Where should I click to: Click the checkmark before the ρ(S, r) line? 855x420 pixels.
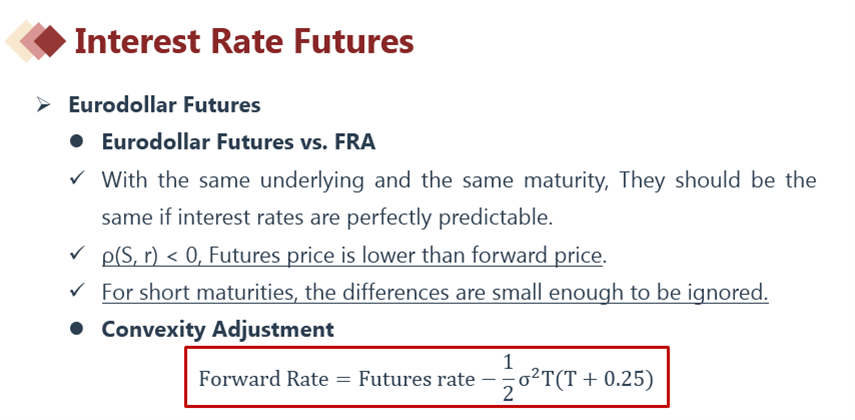77,255
